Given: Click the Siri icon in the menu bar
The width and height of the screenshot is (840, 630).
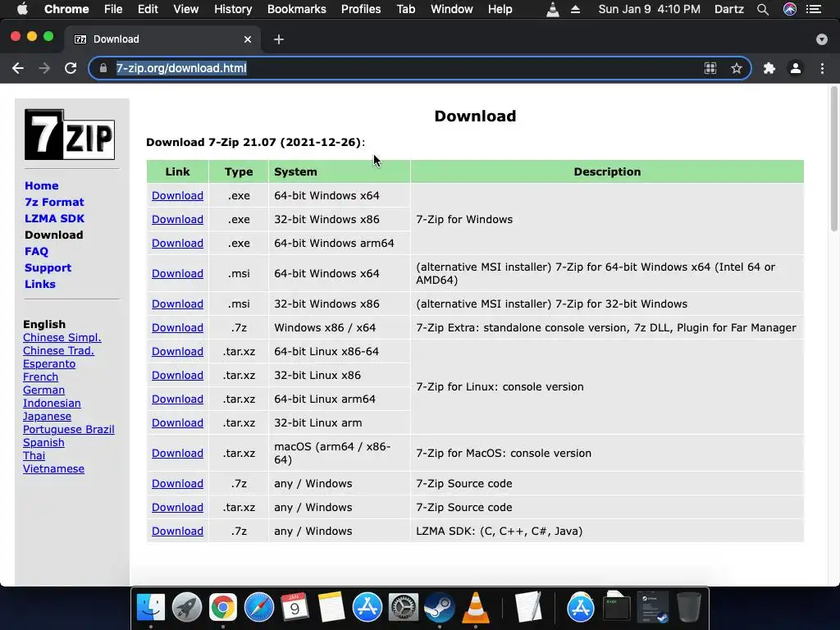Looking at the screenshot, I should 790,9.
